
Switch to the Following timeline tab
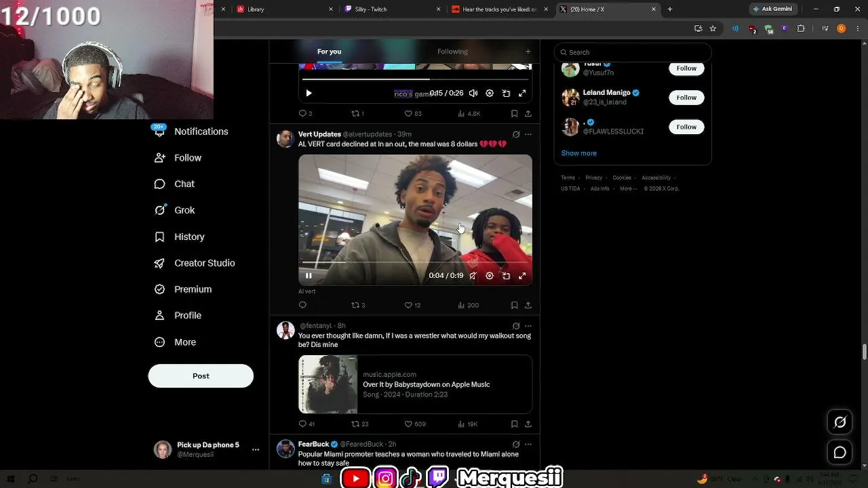pyautogui.click(x=452, y=52)
